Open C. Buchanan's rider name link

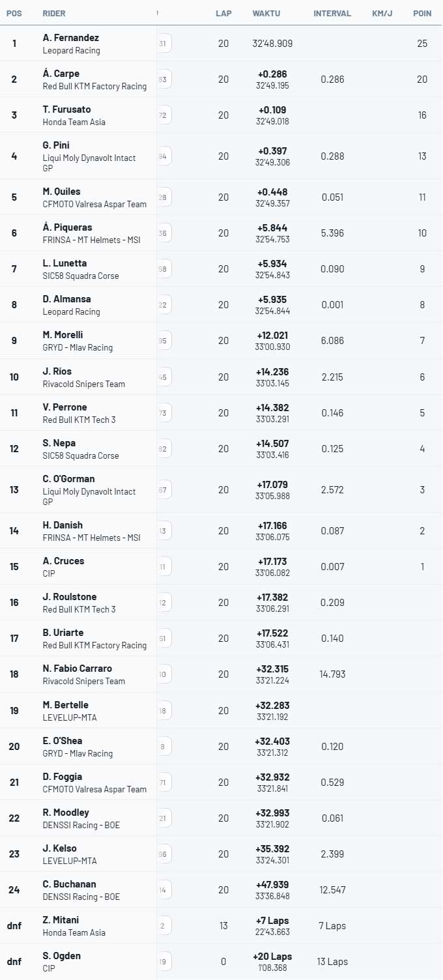tap(70, 884)
